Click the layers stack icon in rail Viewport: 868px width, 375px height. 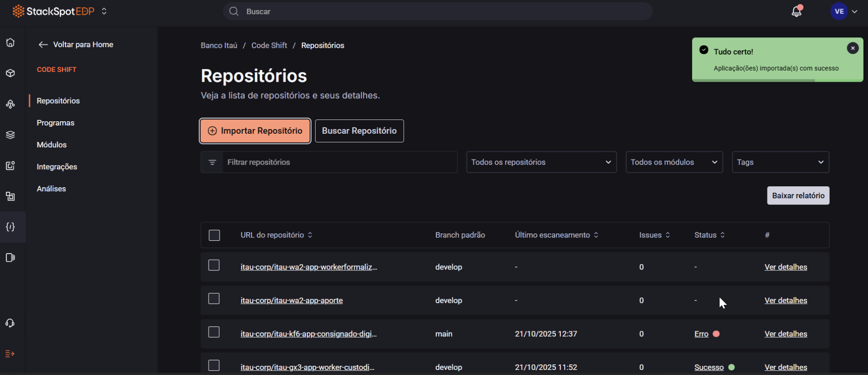10,135
